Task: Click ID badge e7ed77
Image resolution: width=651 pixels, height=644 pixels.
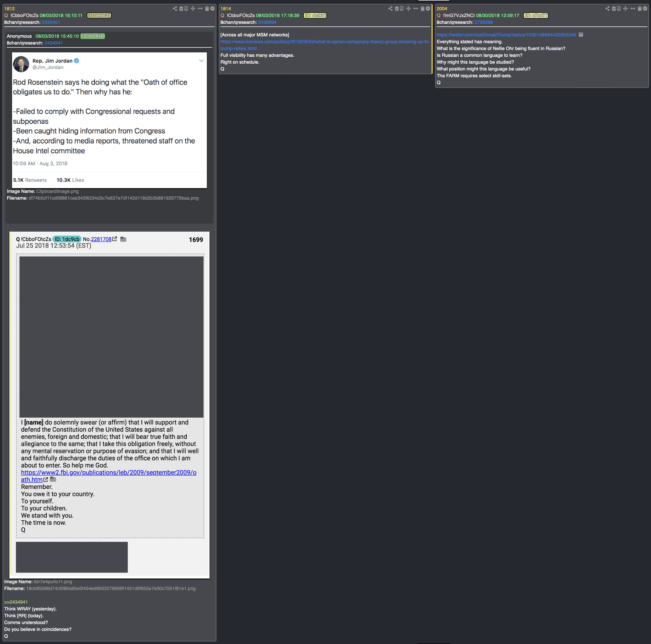Action: tap(536, 15)
